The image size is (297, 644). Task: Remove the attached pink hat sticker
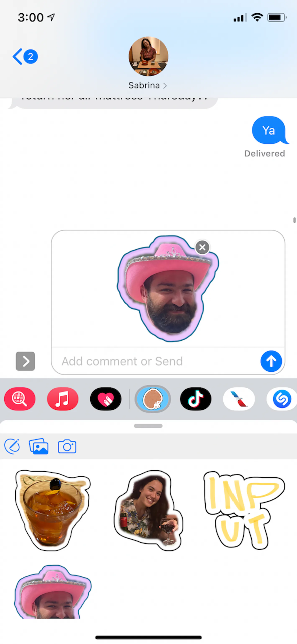point(202,247)
